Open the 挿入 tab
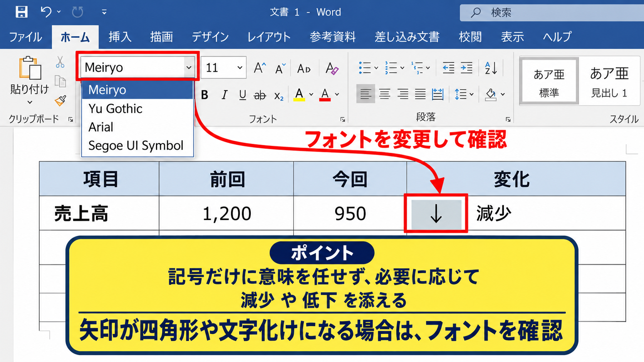The image size is (644, 362). pos(120,37)
